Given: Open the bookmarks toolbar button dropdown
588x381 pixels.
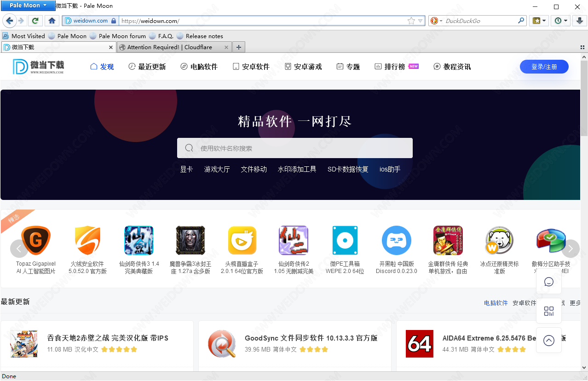Looking at the screenshot, I should click(x=540, y=21).
